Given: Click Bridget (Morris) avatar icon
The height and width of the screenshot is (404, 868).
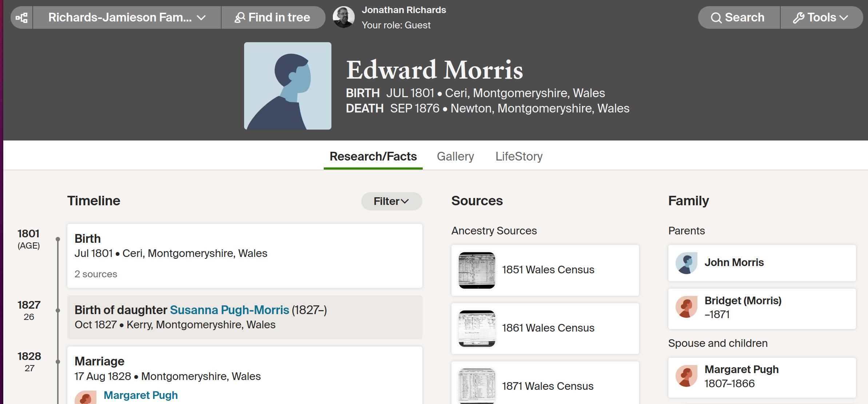Looking at the screenshot, I should tap(686, 307).
